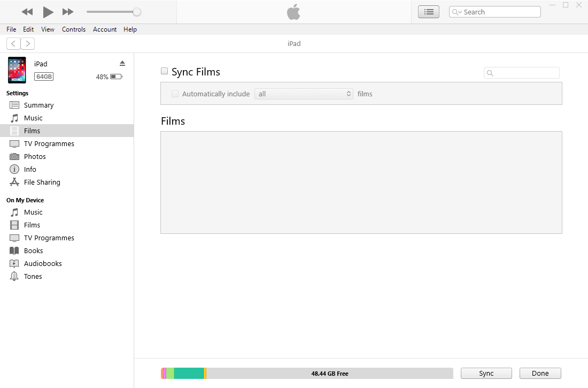588x388 pixels.
Task: Click the iPad name in the sidebar
Action: [41, 64]
